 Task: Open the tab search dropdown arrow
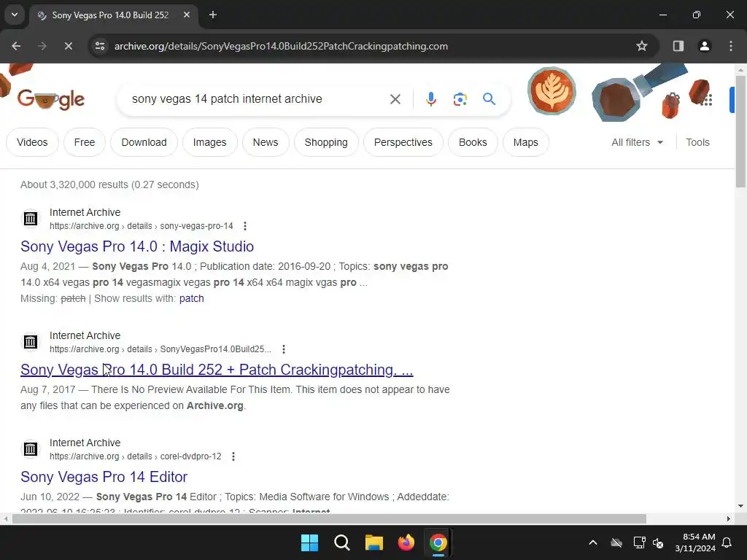tap(15, 15)
